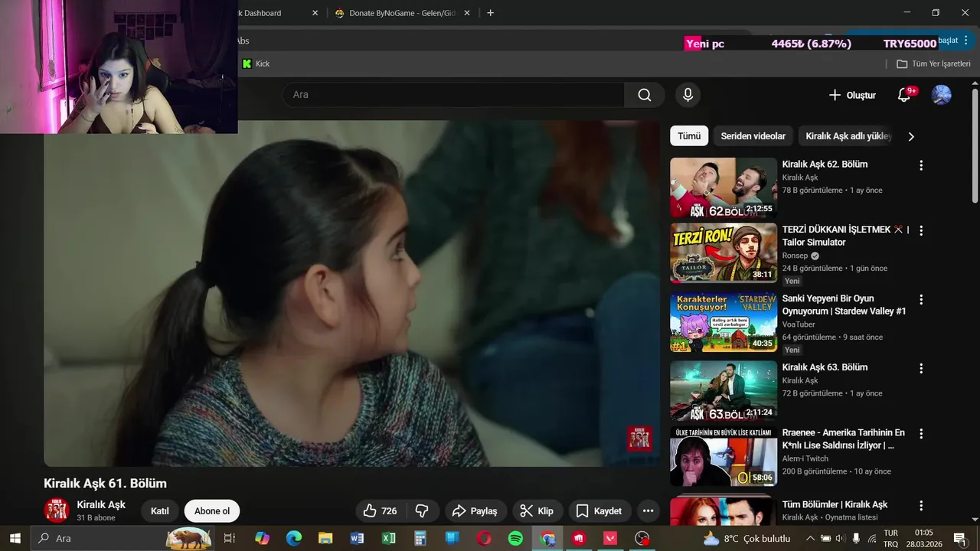Open YouTube notifications bell

tap(904, 95)
